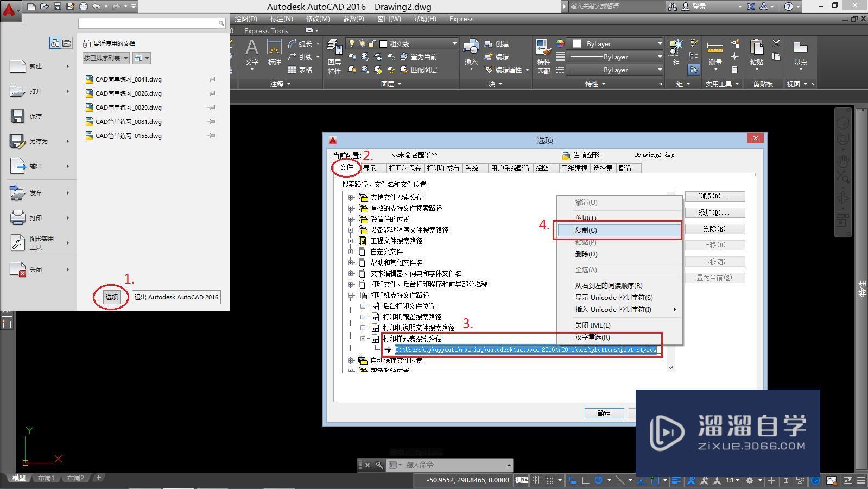Click the Dimension (标注) tool icon

click(274, 48)
